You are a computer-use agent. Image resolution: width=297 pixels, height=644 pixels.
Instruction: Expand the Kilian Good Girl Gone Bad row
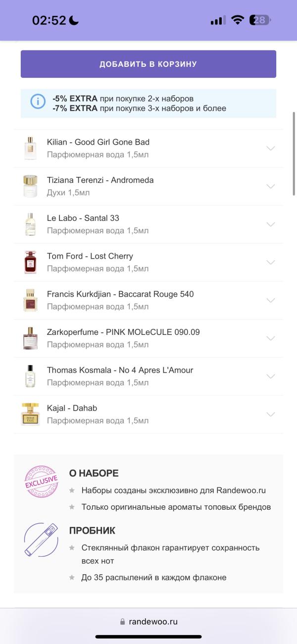coord(270,148)
